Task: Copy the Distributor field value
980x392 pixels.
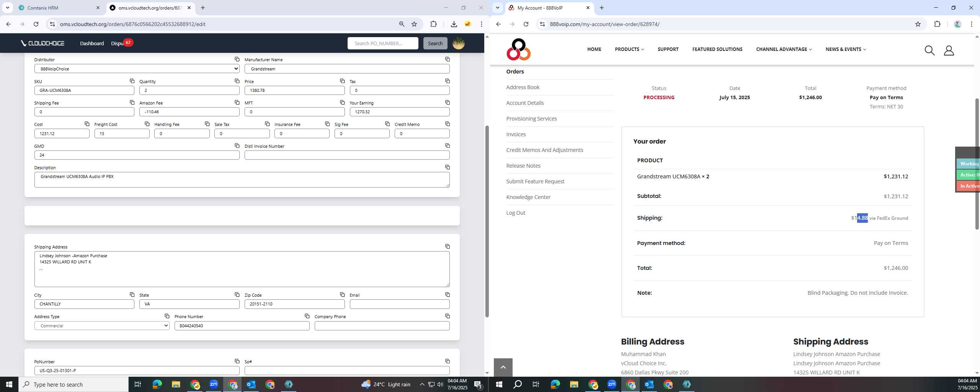Action: click(237, 59)
